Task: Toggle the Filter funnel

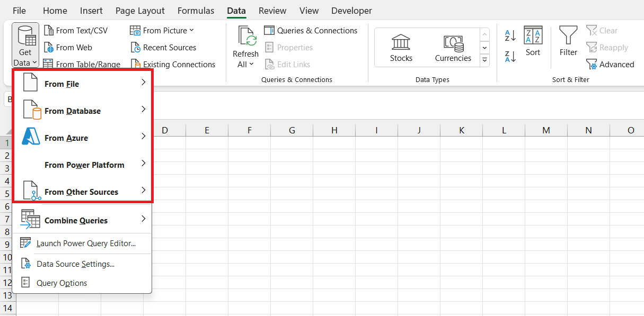Action: pos(568,41)
